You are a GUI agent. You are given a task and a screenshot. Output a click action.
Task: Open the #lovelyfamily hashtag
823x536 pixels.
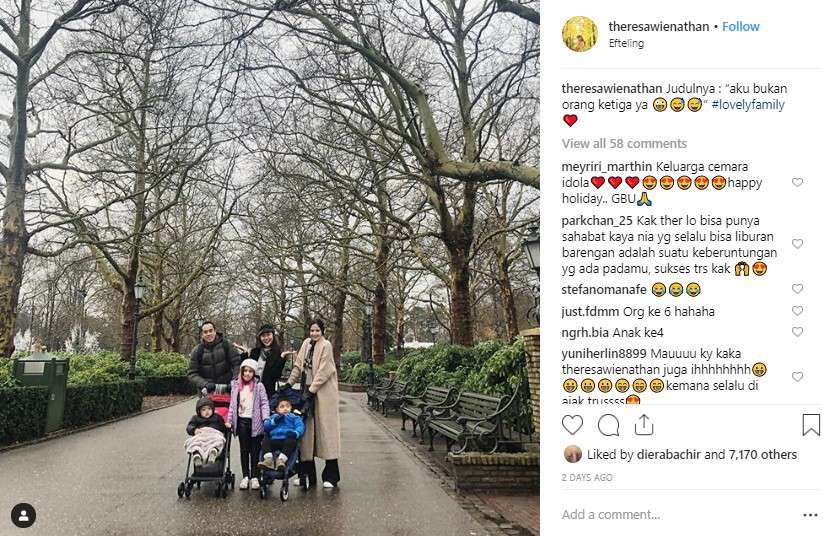coord(748,104)
